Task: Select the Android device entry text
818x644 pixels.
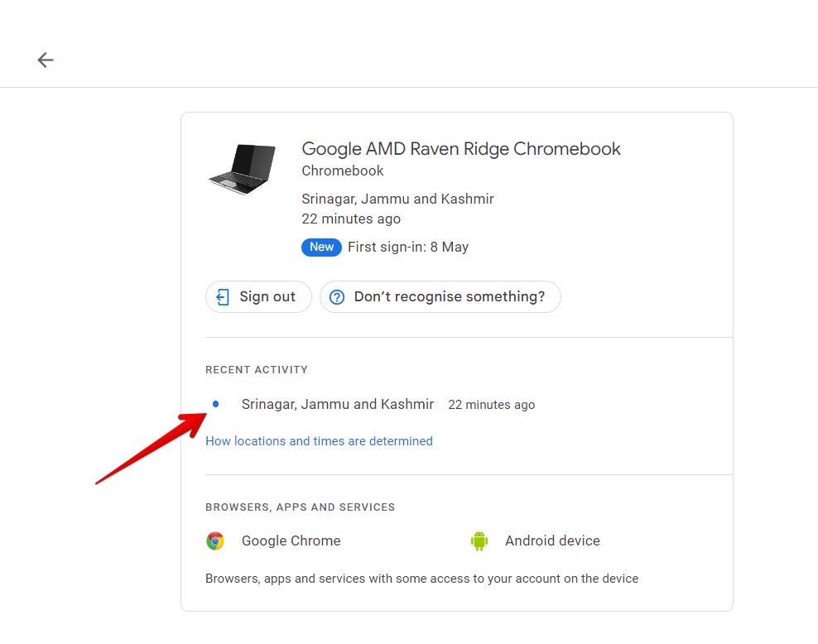Action: pyautogui.click(x=552, y=541)
